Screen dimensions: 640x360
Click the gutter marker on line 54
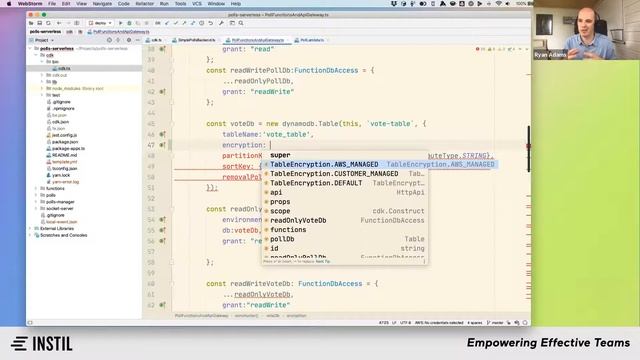pyautogui.click(x=162, y=220)
